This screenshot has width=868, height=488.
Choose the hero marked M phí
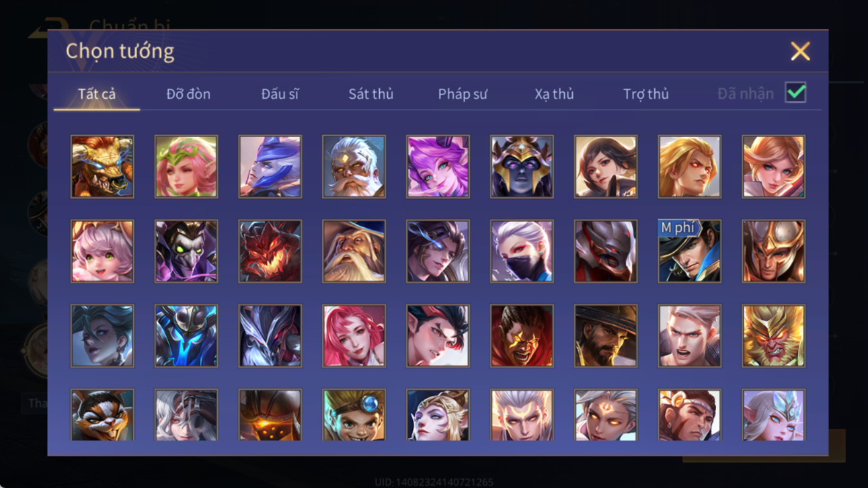689,251
